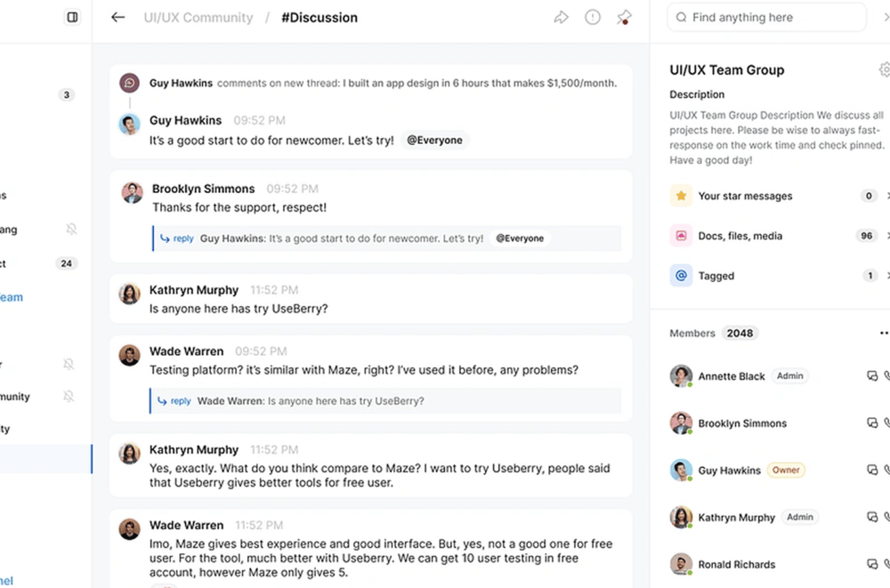Message Guy Hawkins via chat icon
The height and width of the screenshot is (588, 890).
872,470
